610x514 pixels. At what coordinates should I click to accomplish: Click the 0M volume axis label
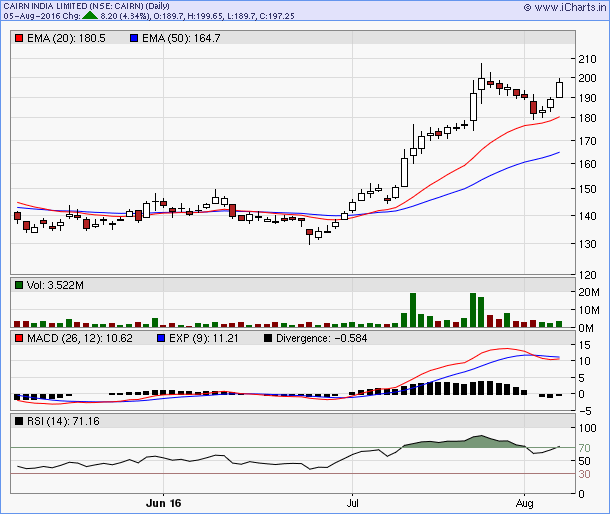pyautogui.click(x=586, y=328)
